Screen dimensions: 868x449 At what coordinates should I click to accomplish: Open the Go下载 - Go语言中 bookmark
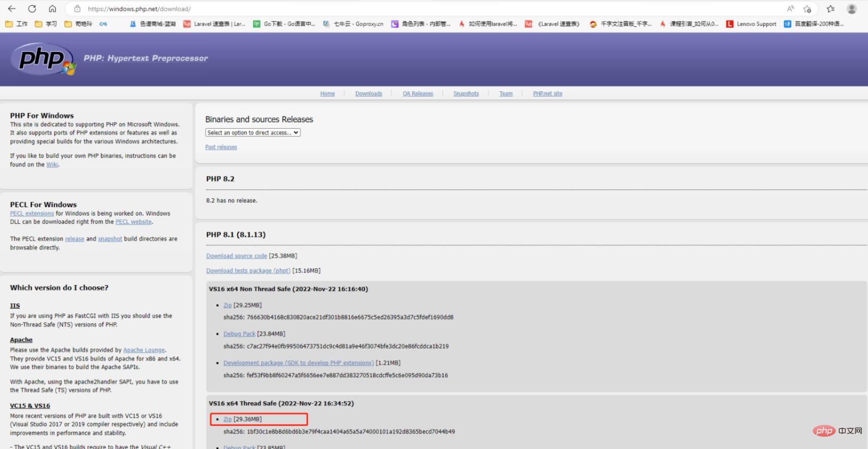coord(284,24)
